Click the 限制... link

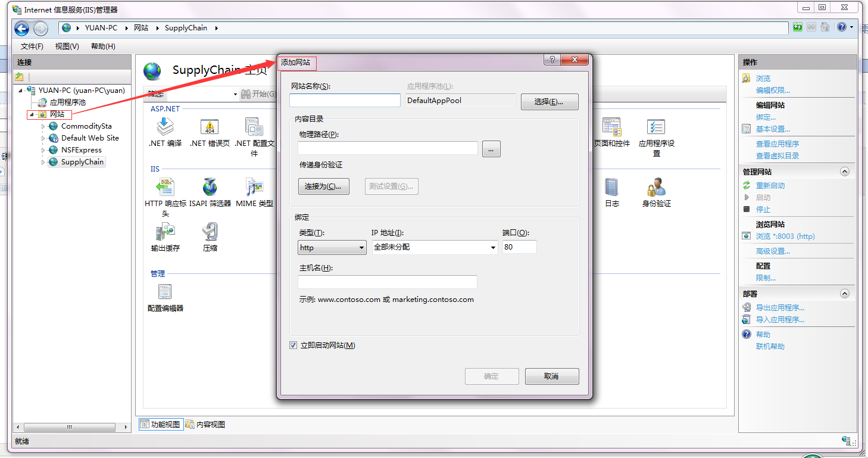(x=766, y=278)
